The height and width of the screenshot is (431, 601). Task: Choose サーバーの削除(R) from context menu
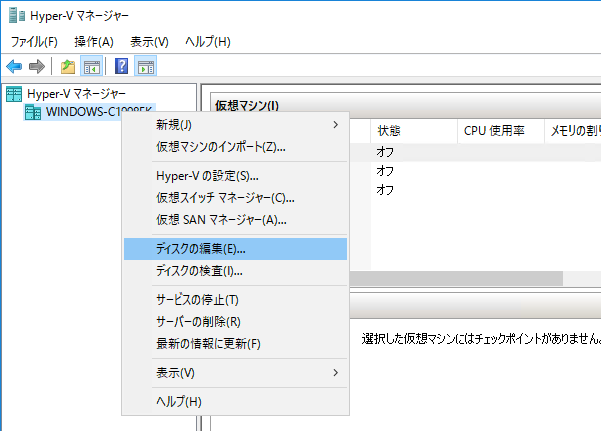[235, 321]
